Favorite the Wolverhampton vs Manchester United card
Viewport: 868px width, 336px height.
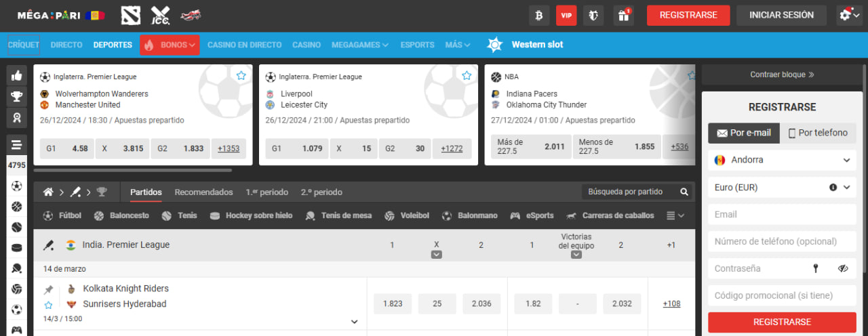point(241,76)
